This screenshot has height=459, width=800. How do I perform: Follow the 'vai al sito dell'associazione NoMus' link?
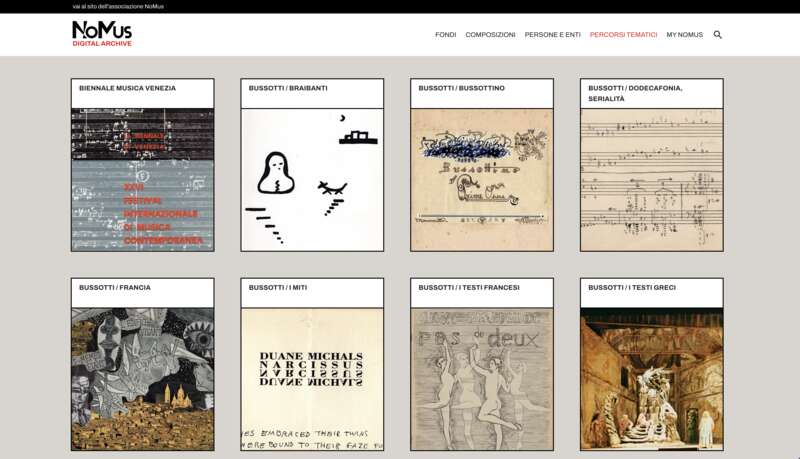point(118,7)
